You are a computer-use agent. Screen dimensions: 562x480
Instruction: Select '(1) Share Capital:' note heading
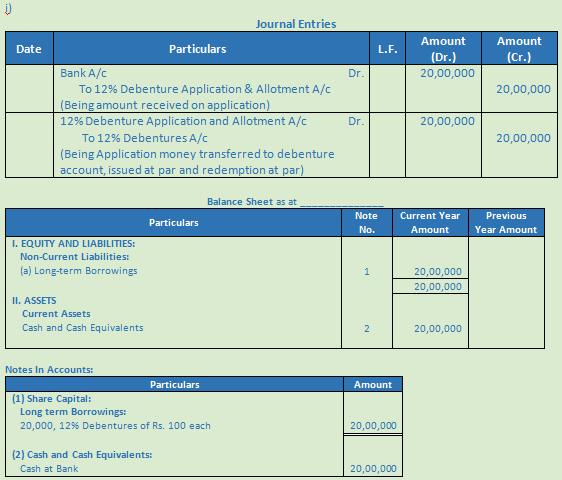point(52,399)
